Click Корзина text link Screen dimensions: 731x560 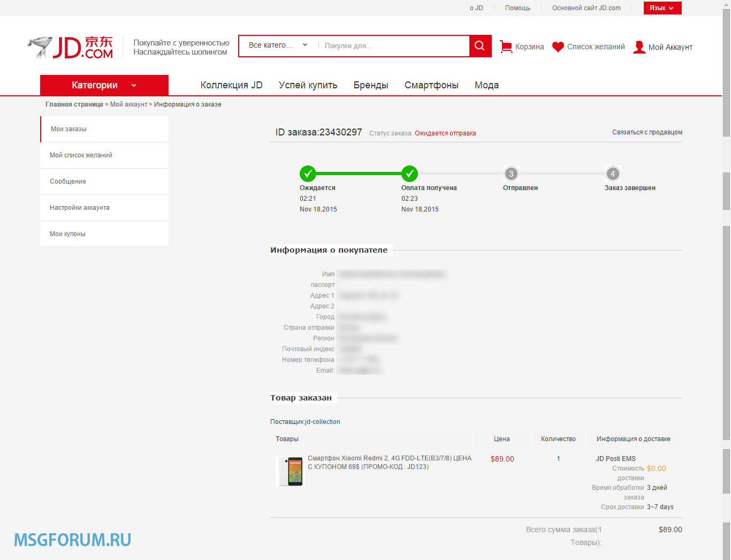tap(530, 47)
